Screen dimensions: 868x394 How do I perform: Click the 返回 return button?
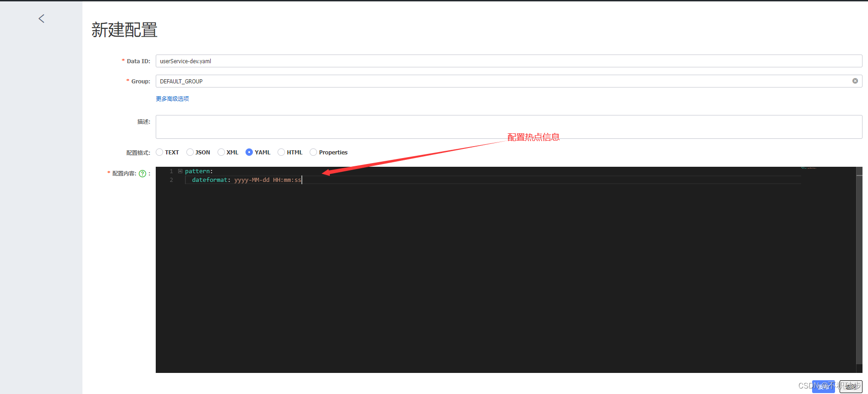851,386
